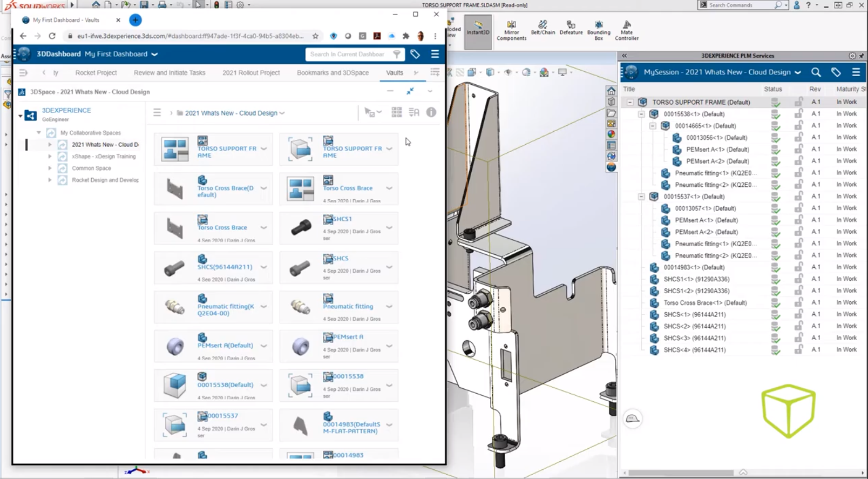Open PLM Services panel settings gear

tap(852, 56)
